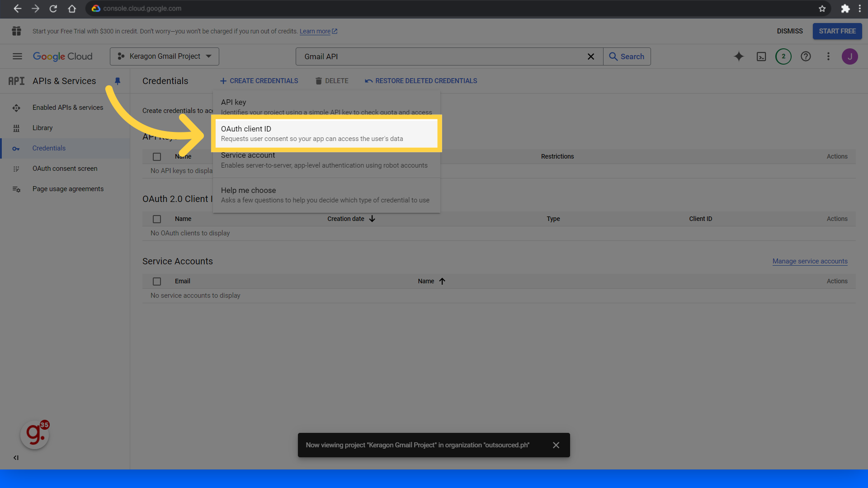Dismiss the free trial banner

tap(790, 31)
